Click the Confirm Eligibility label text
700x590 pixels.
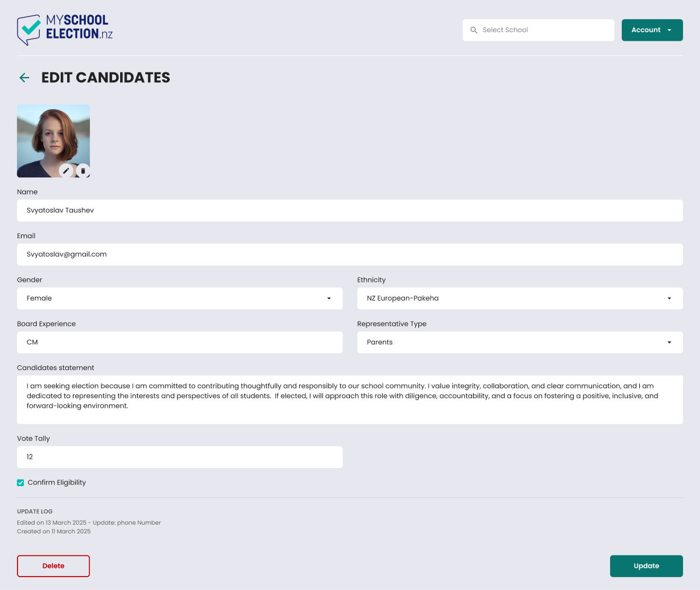[x=57, y=483]
